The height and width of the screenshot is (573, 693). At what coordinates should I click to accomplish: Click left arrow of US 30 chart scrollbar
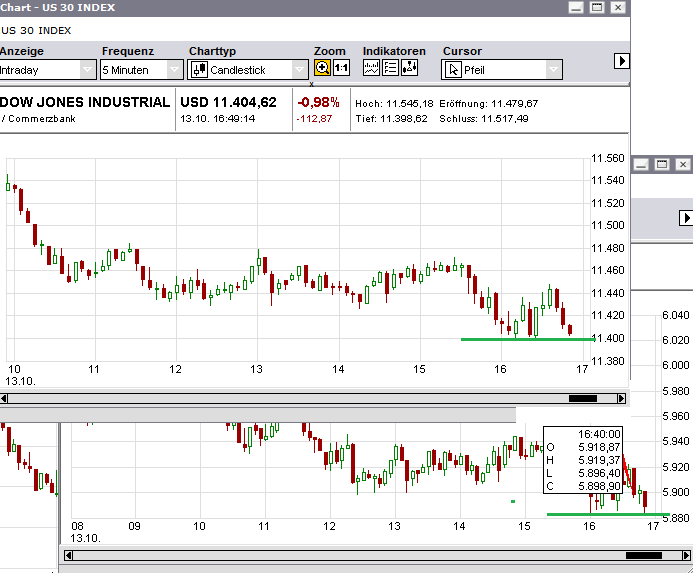(x=4, y=398)
